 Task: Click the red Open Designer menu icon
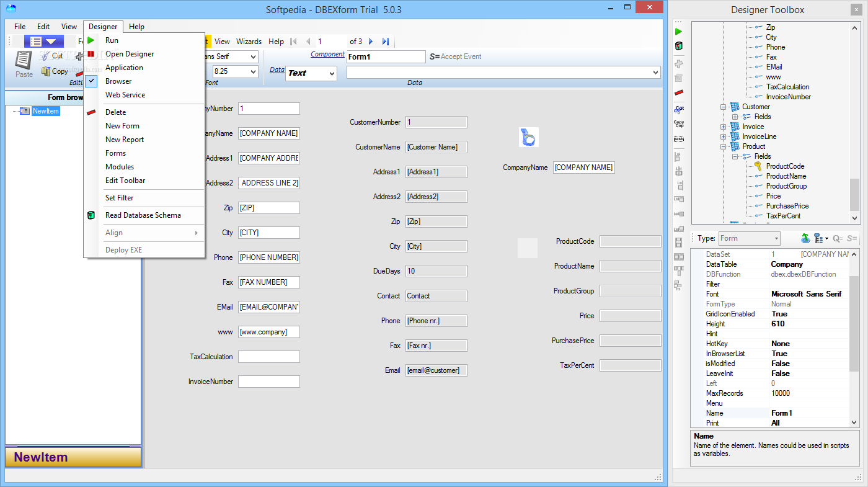pyautogui.click(x=91, y=54)
